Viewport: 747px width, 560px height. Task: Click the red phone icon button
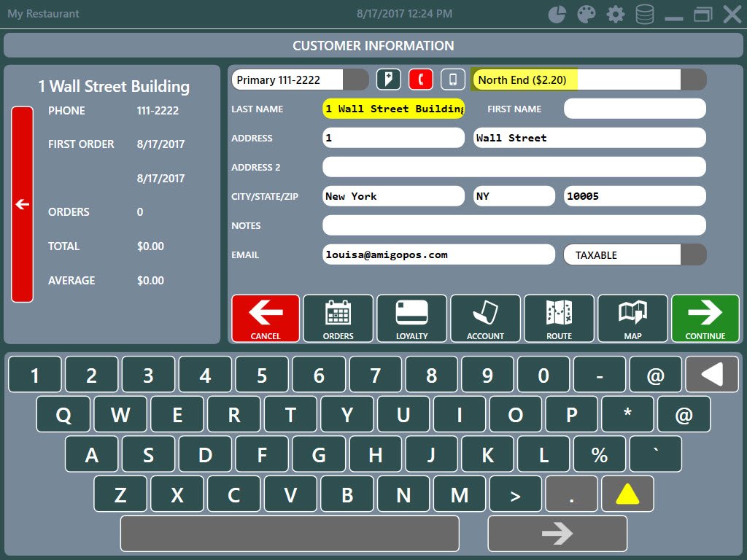[x=420, y=79]
